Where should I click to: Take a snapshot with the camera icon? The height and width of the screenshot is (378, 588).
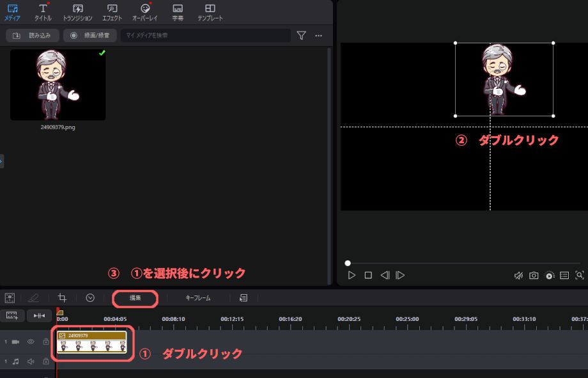click(534, 276)
